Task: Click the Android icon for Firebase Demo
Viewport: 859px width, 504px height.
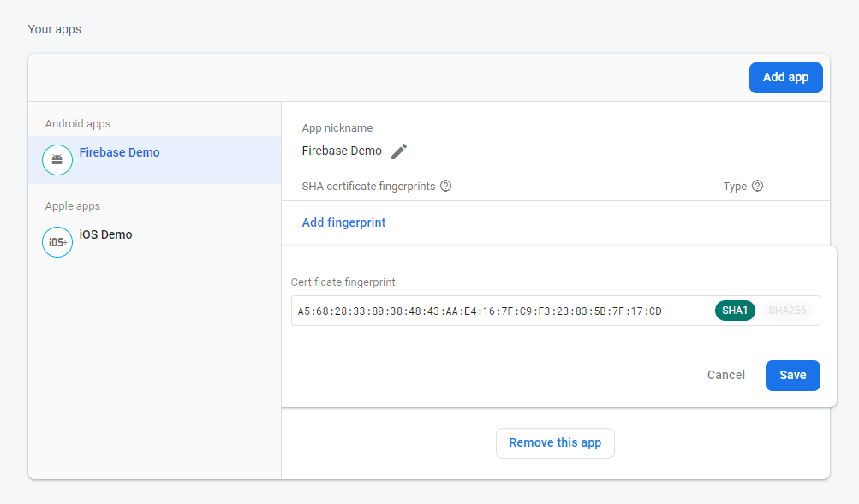Action: 57,160
